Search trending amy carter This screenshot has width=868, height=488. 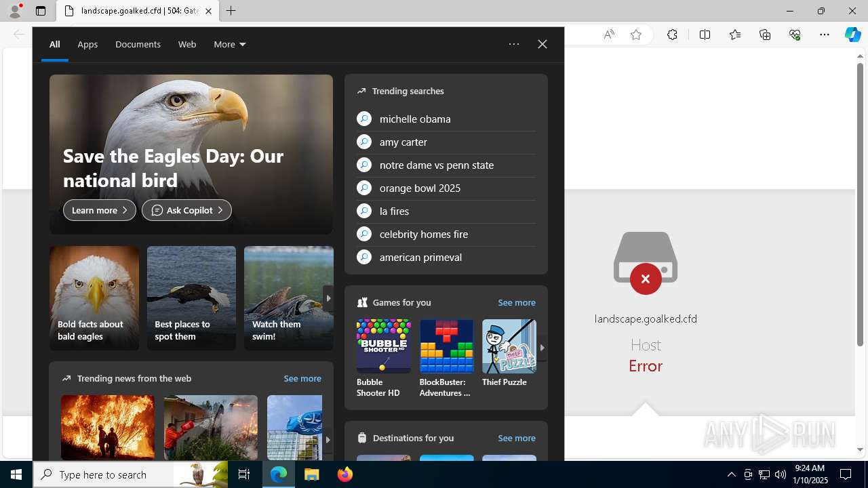446,142
